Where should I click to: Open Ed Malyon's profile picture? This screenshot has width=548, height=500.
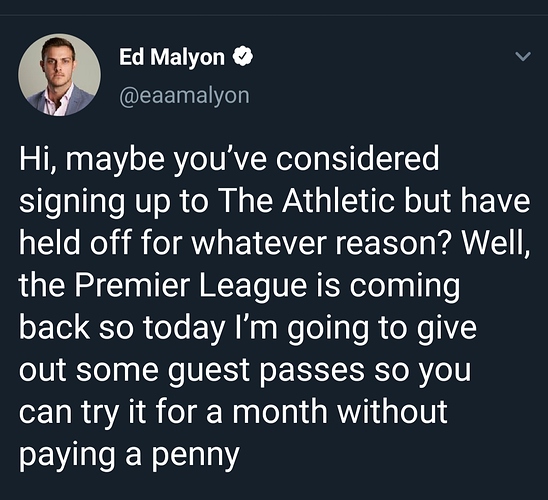(59, 75)
